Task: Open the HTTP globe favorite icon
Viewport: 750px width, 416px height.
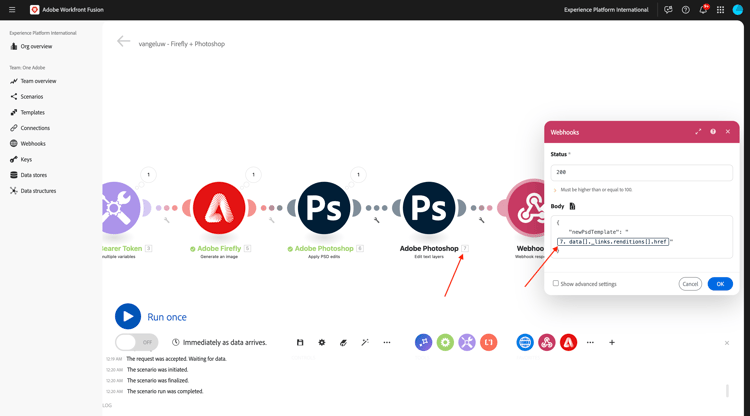Action: 525,342
